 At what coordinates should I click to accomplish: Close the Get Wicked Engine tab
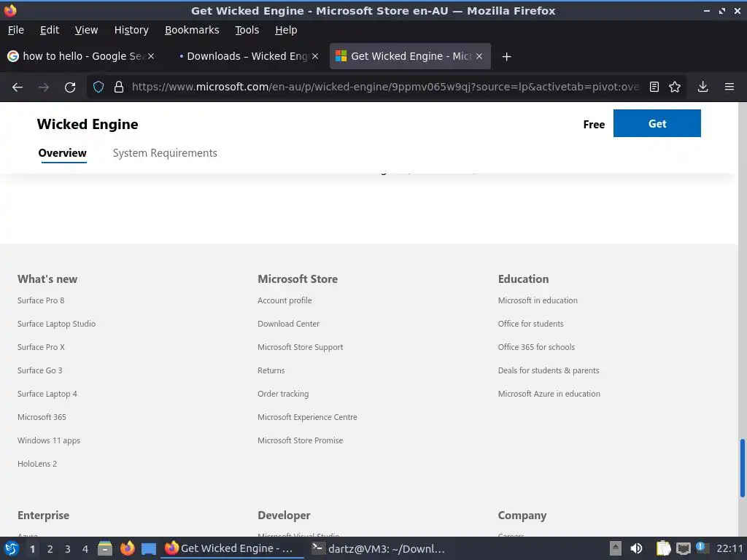479,56
